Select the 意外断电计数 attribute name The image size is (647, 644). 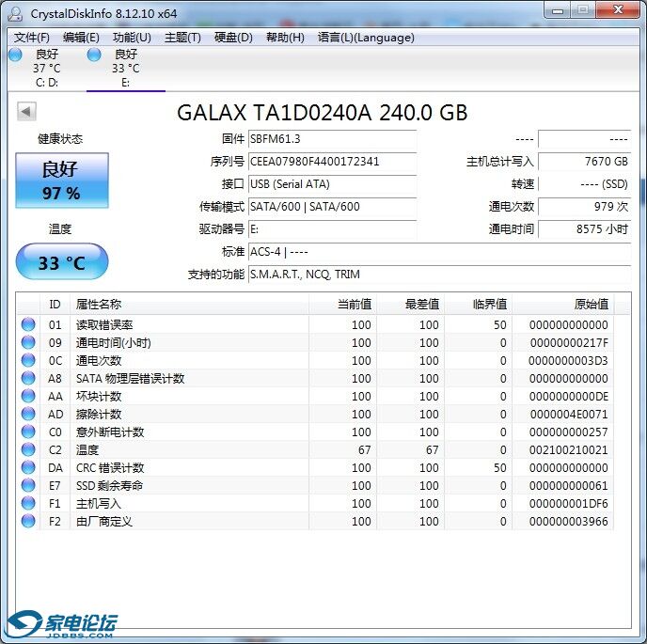coord(110,432)
